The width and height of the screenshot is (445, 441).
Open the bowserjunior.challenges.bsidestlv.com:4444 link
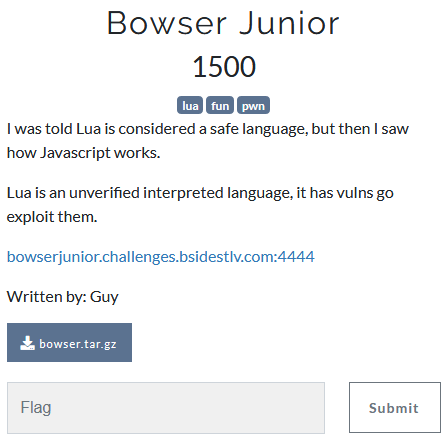tap(161, 257)
